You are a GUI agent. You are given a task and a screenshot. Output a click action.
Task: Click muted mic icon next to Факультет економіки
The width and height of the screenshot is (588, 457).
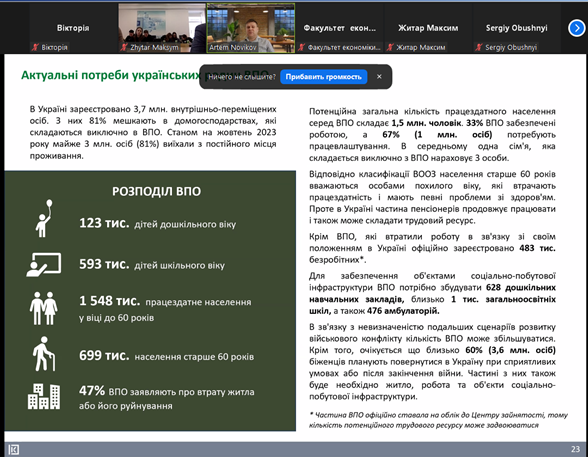point(302,47)
